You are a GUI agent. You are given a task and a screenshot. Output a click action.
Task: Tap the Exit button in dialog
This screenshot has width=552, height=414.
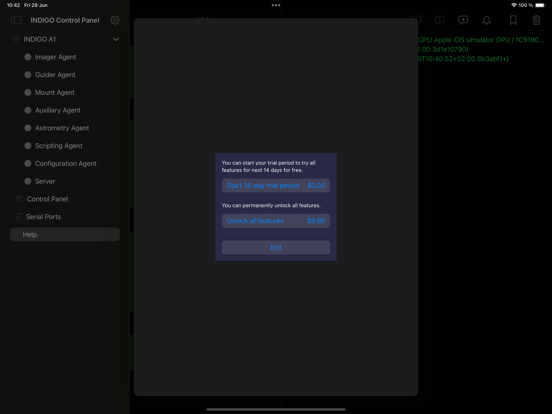pos(276,247)
